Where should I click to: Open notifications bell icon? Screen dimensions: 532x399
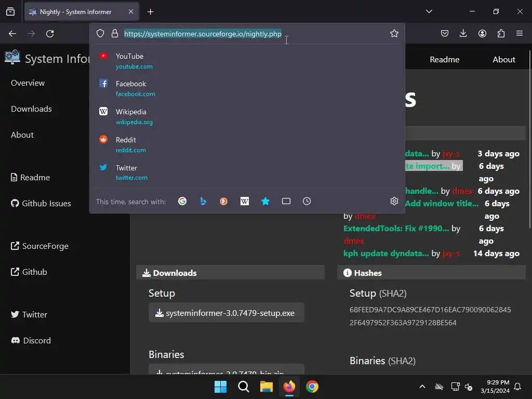tap(518, 387)
